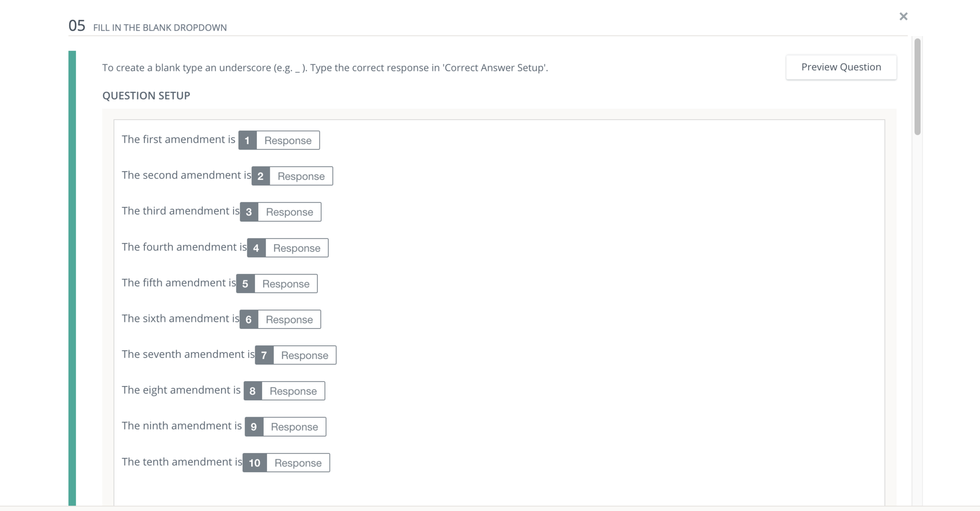Click the Response 5 blank for fifth amendment
The image size is (980, 511).
coord(286,284)
